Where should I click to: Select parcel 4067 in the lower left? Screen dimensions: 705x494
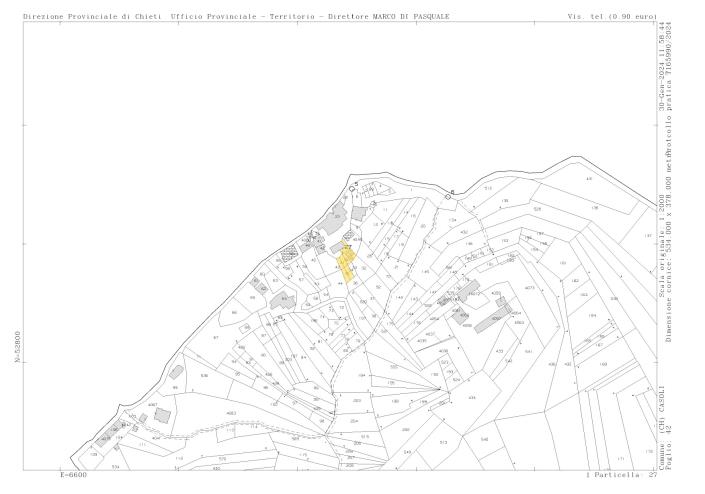coord(152,405)
